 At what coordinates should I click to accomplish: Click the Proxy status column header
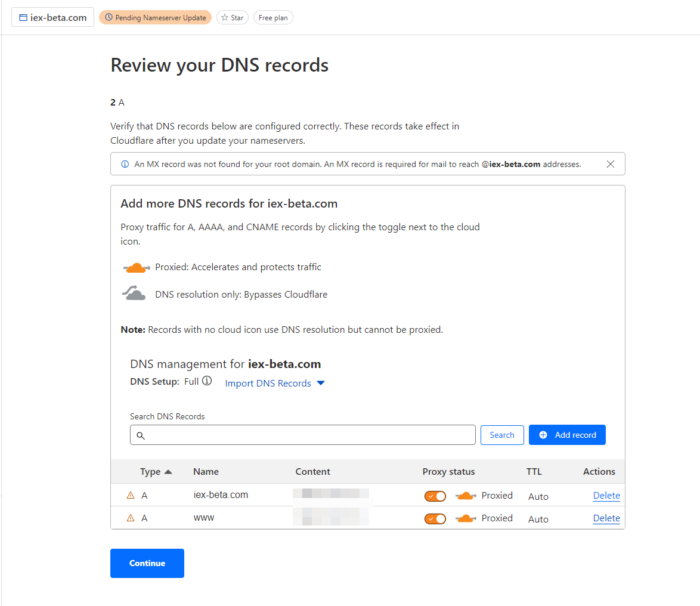(448, 472)
